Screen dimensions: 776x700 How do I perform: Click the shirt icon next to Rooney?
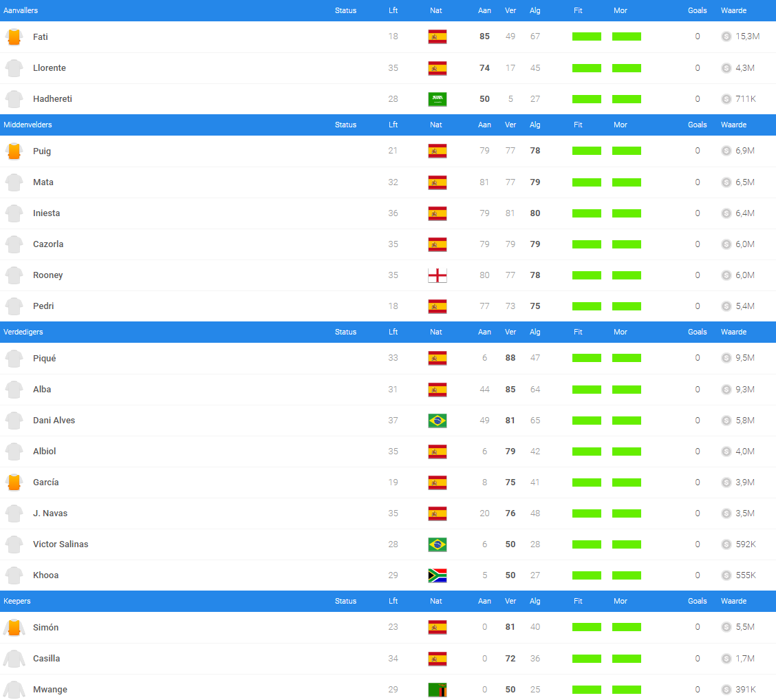click(x=14, y=275)
